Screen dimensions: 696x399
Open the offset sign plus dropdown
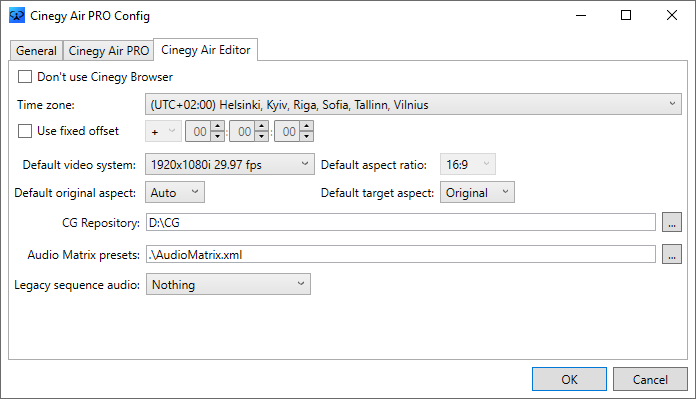[163, 131]
